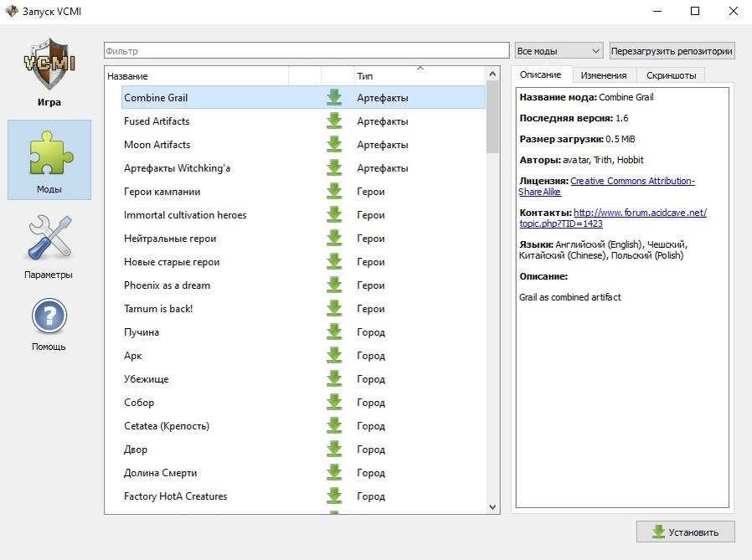
Task: Select the Моды puzzle piece icon
Action: 49,160
